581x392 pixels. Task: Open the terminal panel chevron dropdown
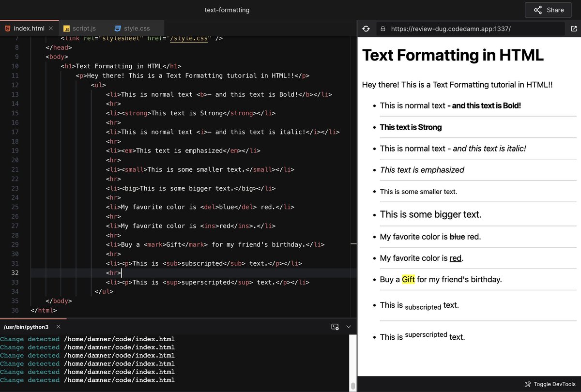[x=348, y=327]
